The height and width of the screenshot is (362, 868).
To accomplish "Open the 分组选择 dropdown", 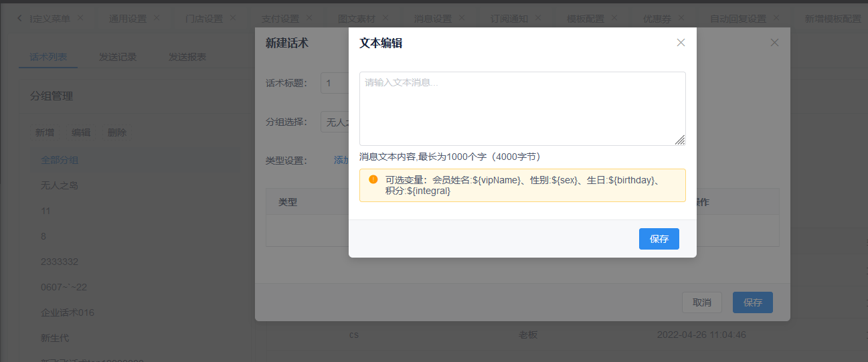I will [x=335, y=122].
